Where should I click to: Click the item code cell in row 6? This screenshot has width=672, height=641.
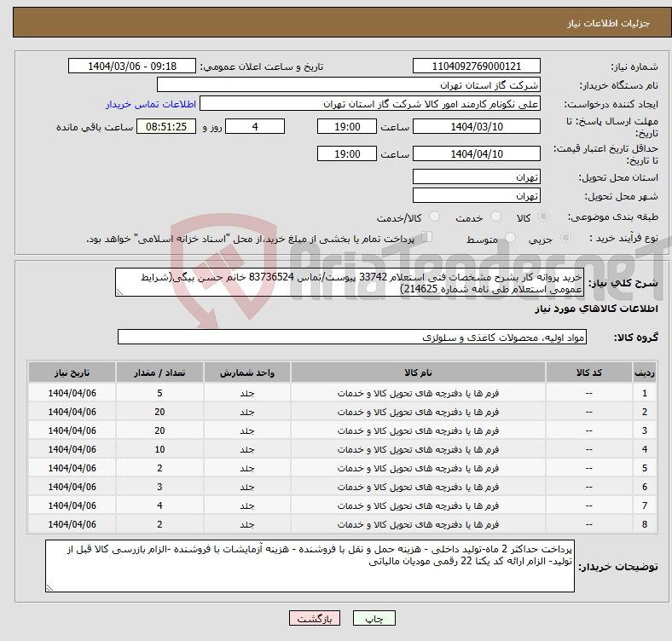tap(589, 488)
